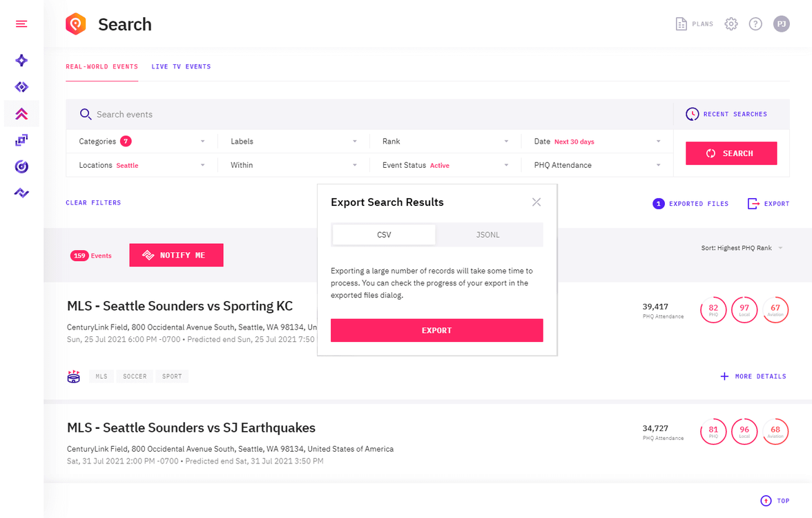Switch to the LIVE TV EVENTS tab
Screen dimensions: 812x518
click(x=180, y=66)
